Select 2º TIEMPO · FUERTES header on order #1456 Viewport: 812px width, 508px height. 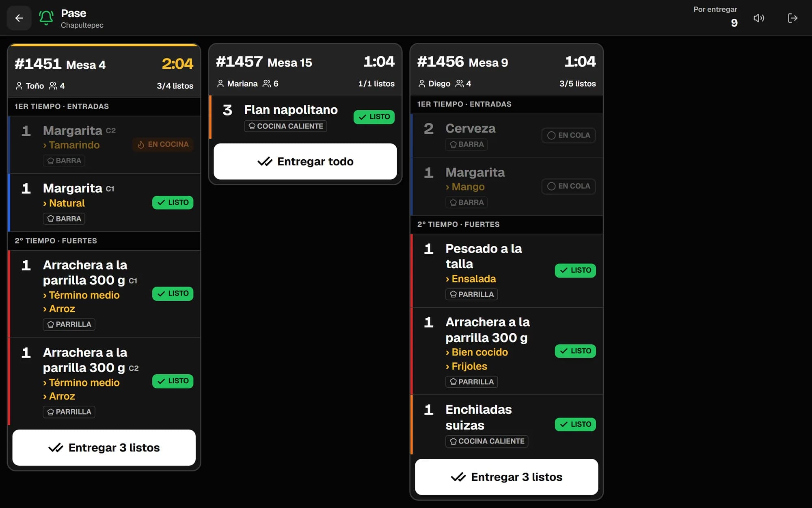coord(507,224)
